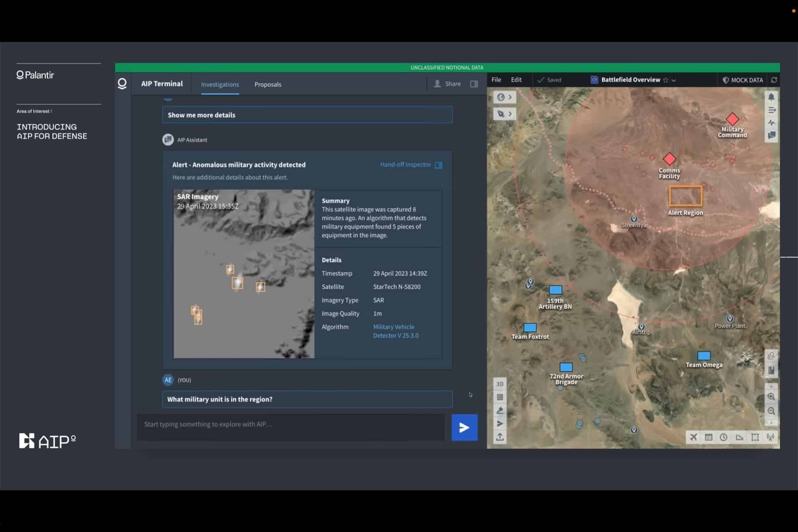Open the map comments chat icon
798x532 pixels.
tap(771, 135)
